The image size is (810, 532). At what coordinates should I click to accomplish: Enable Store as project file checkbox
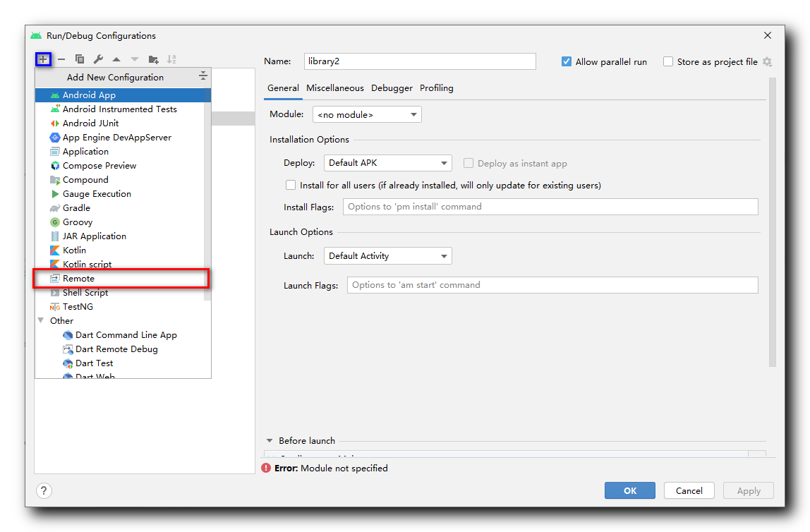click(x=668, y=61)
